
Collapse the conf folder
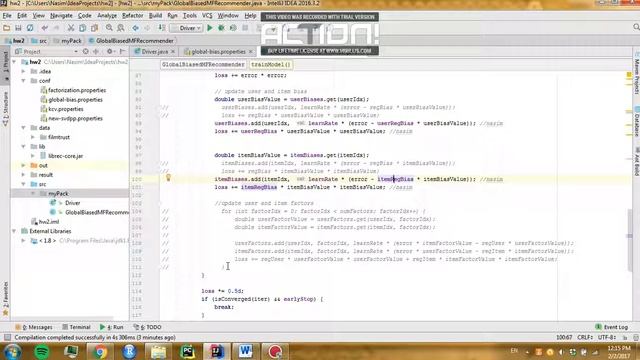pyautogui.click(x=24, y=81)
